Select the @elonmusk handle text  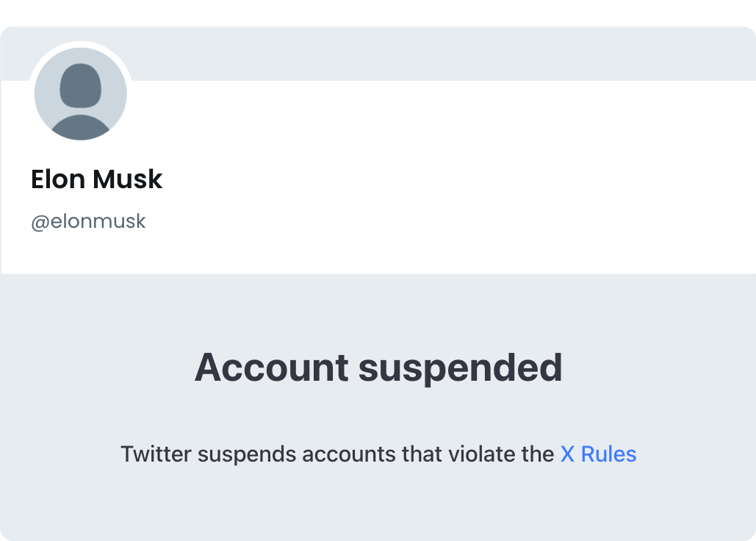88,221
